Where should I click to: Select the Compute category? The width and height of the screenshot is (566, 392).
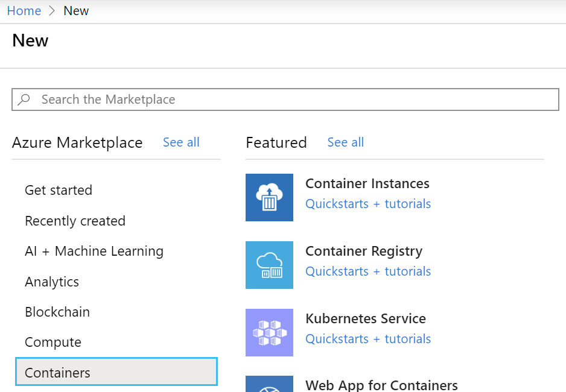coord(53,342)
